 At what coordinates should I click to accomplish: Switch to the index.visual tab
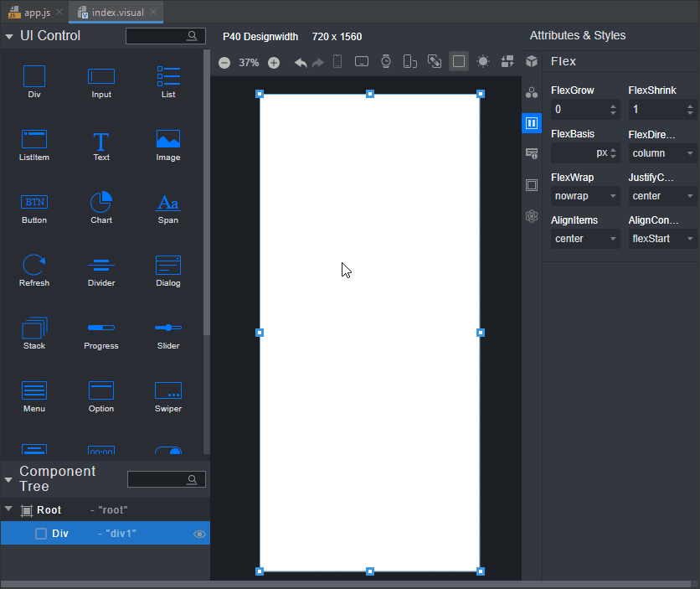coord(117,13)
